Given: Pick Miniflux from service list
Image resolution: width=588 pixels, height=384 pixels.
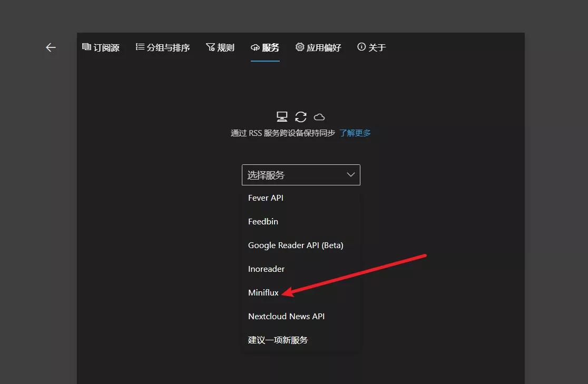Looking at the screenshot, I should coord(301,292).
